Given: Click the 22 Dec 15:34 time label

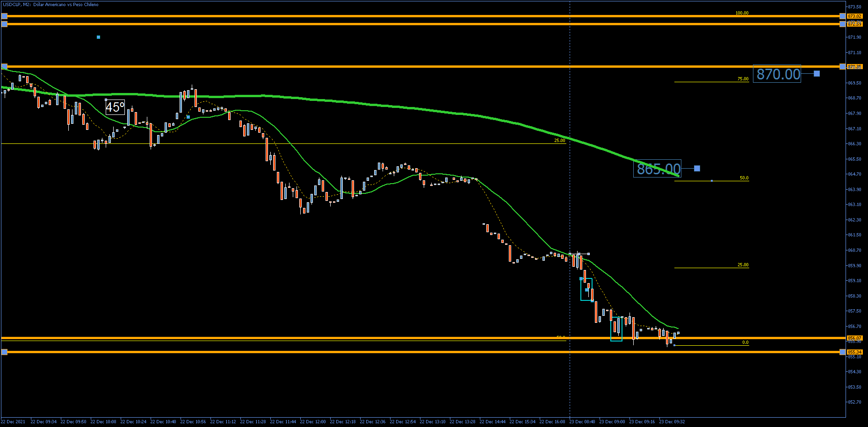Looking at the screenshot, I should 522,422.
